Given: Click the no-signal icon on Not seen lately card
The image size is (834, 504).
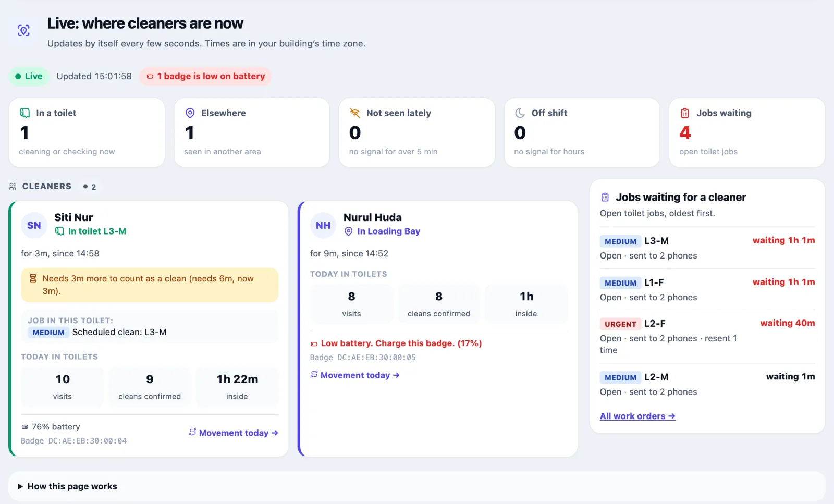Looking at the screenshot, I should pyautogui.click(x=355, y=113).
